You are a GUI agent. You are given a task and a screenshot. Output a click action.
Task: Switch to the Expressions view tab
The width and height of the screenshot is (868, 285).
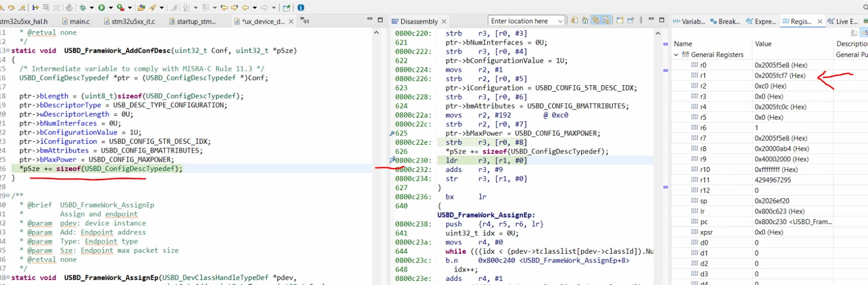(x=760, y=21)
